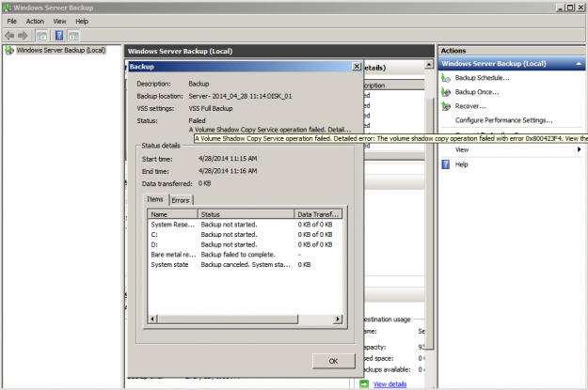
Task: Click the show/hide action pane toolbar icon
Action: coord(73,35)
